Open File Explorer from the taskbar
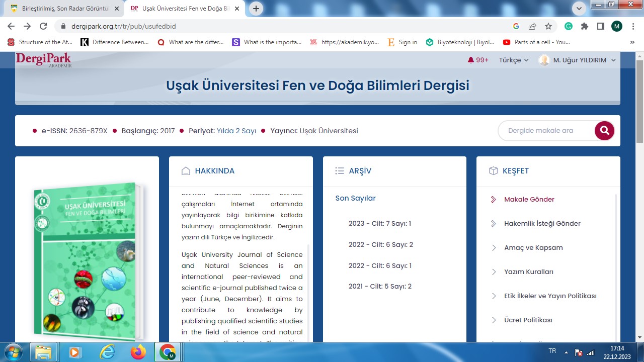The image size is (644, 362). (x=43, y=352)
